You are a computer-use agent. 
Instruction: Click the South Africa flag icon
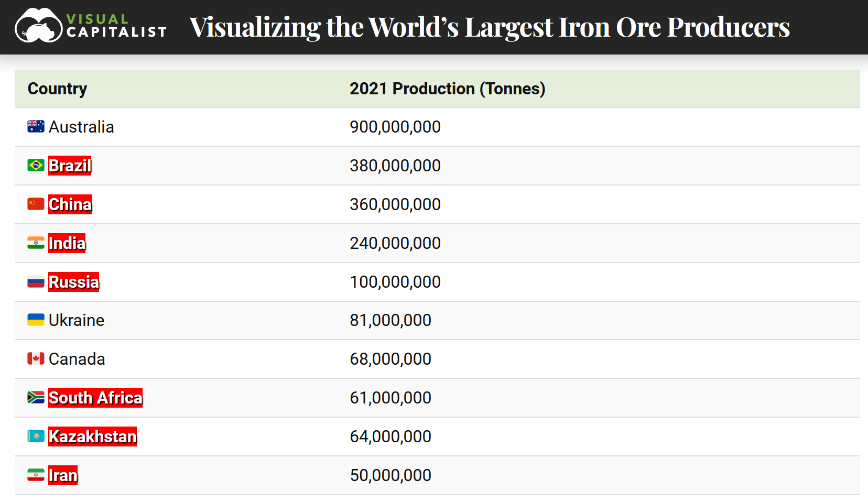pos(36,397)
